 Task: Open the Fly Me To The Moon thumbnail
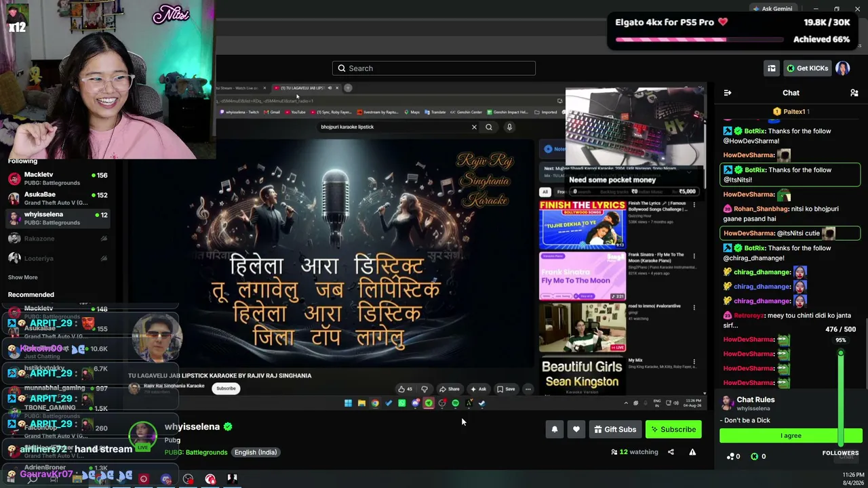(x=583, y=276)
